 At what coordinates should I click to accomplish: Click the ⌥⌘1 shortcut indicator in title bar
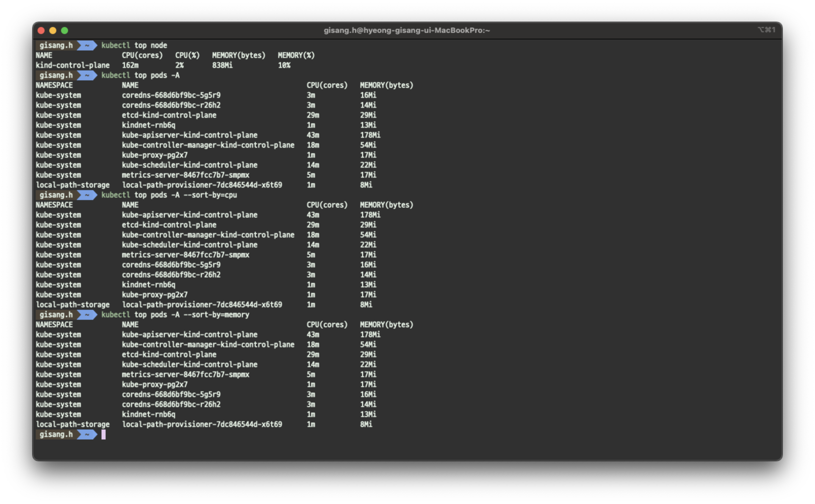(x=766, y=30)
